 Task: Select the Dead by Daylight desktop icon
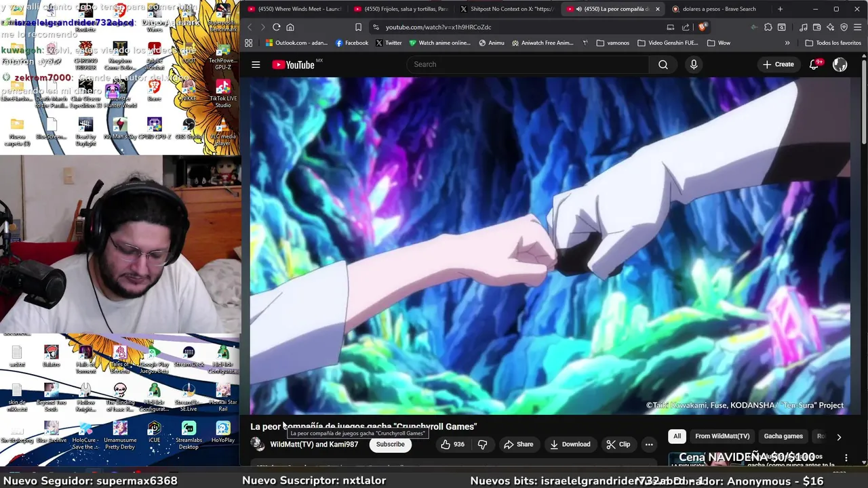pyautogui.click(x=85, y=132)
